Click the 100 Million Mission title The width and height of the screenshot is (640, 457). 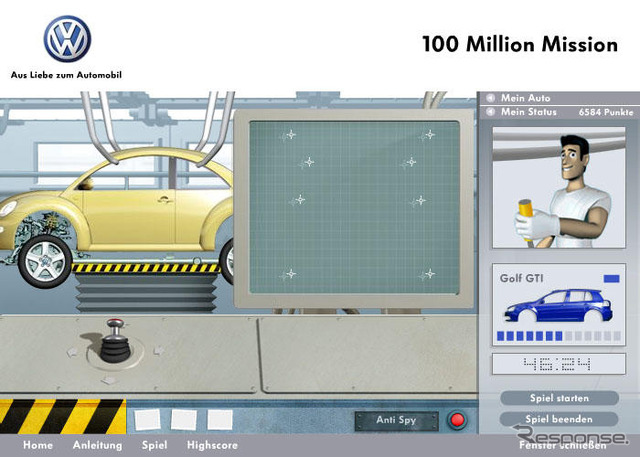[x=520, y=44]
